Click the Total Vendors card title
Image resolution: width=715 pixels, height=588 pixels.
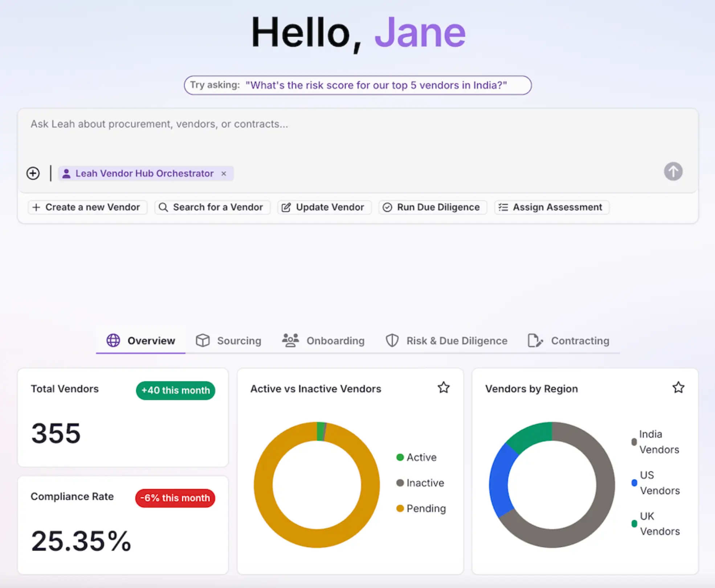65,389
